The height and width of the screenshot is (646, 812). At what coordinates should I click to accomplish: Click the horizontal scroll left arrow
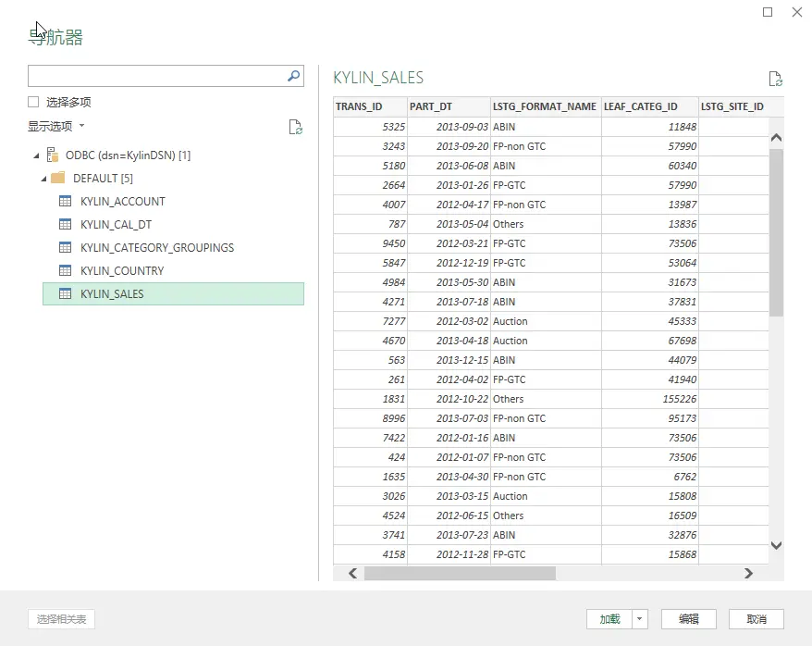(x=352, y=573)
